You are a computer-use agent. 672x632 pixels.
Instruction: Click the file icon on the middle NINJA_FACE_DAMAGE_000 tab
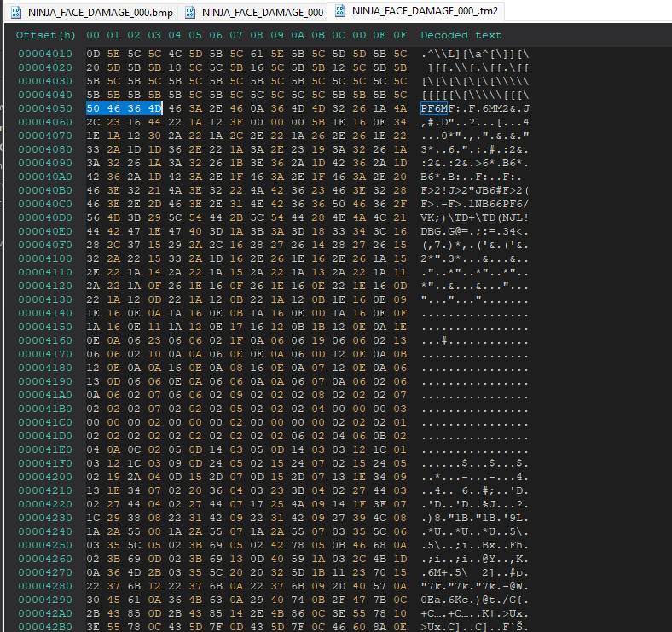tap(190, 13)
